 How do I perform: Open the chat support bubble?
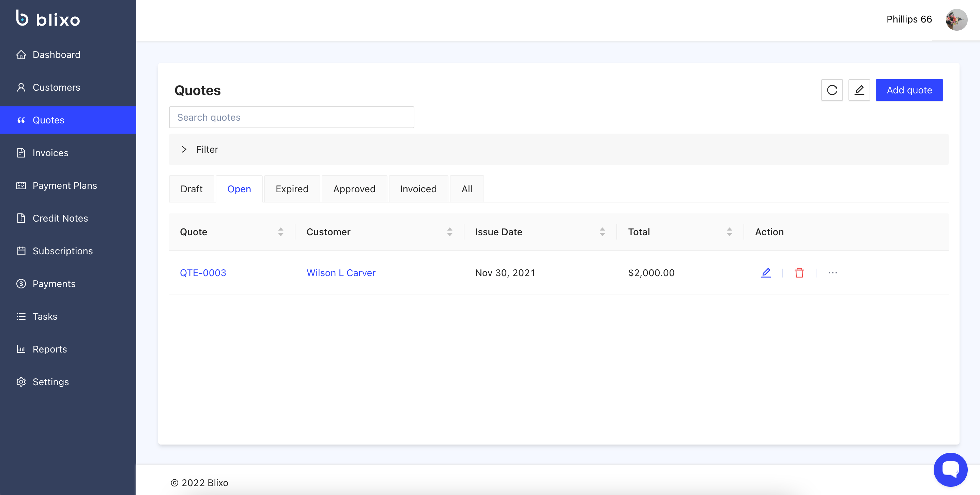pyautogui.click(x=950, y=469)
